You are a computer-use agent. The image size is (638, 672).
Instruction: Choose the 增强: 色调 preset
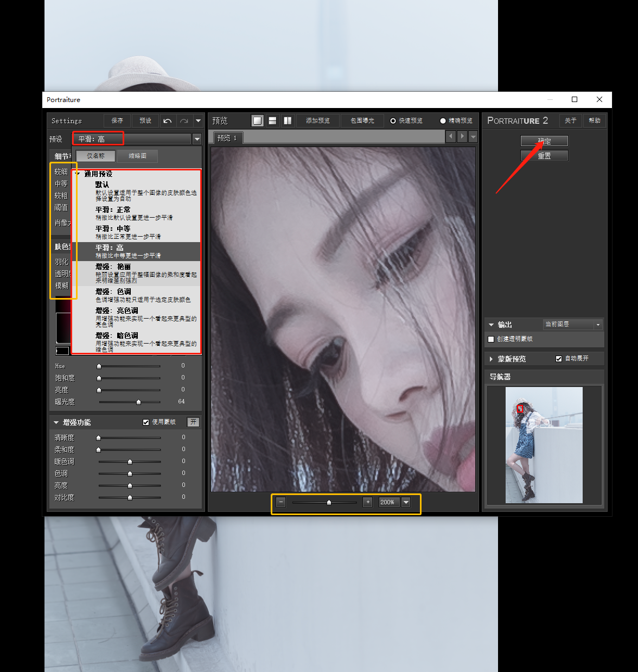(113, 292)
